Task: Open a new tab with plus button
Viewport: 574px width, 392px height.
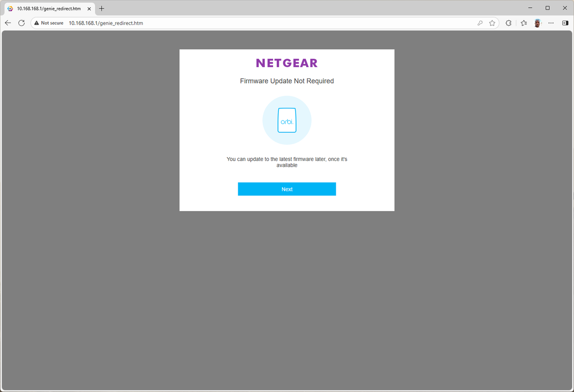Action: point(102,9)
